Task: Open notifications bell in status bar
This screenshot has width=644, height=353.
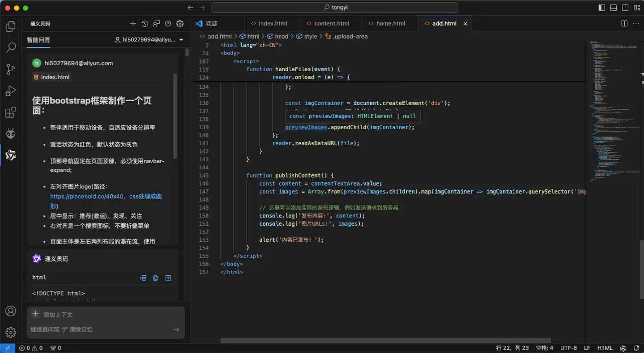Action: (636, 348)
